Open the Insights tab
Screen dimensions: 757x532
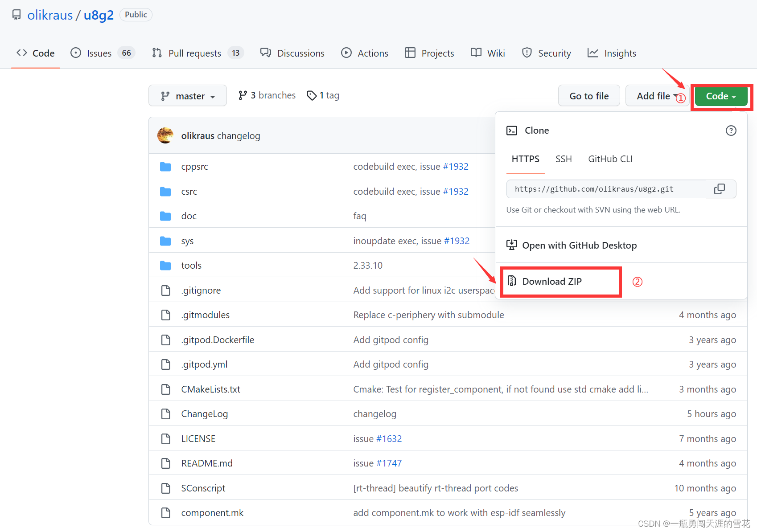point(612,53)
